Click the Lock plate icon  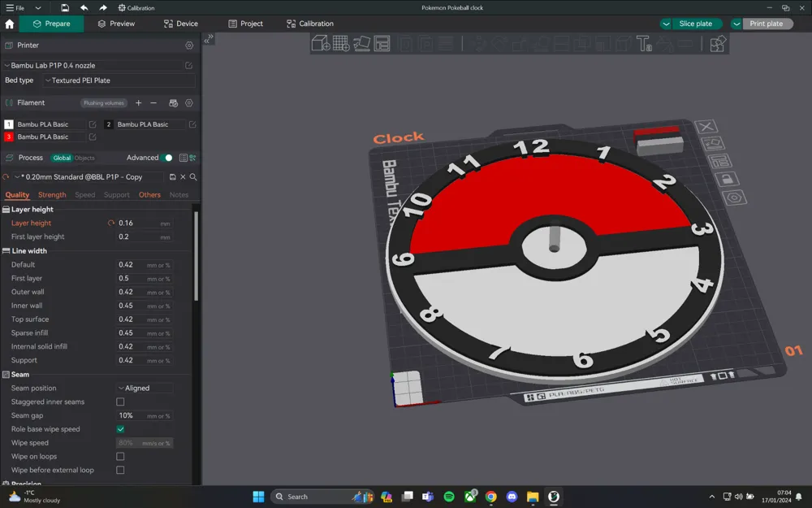pos(728,177)
